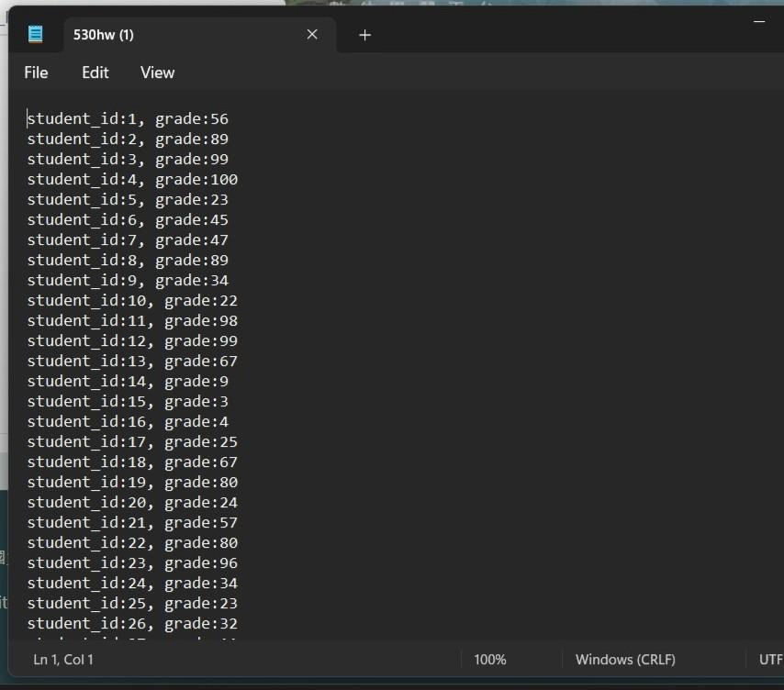
Task: Click the Windows (CRLF) line ending indicator
Action: (625, 659)
